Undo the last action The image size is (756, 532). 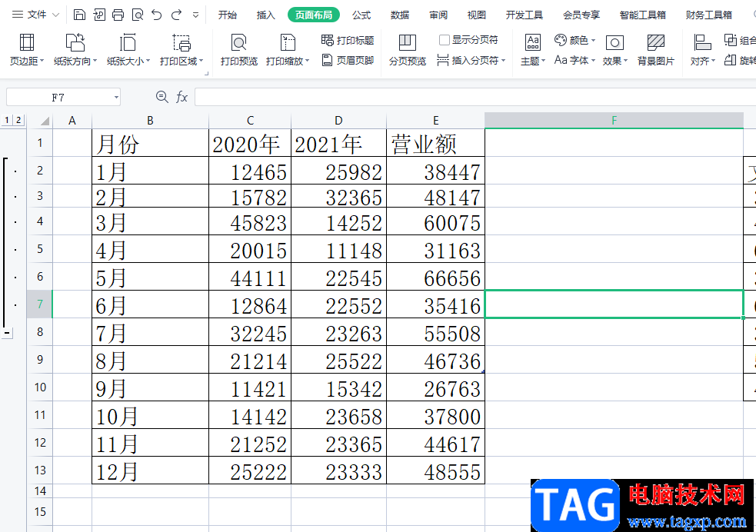pyautogui.click(x=157, y=15)
